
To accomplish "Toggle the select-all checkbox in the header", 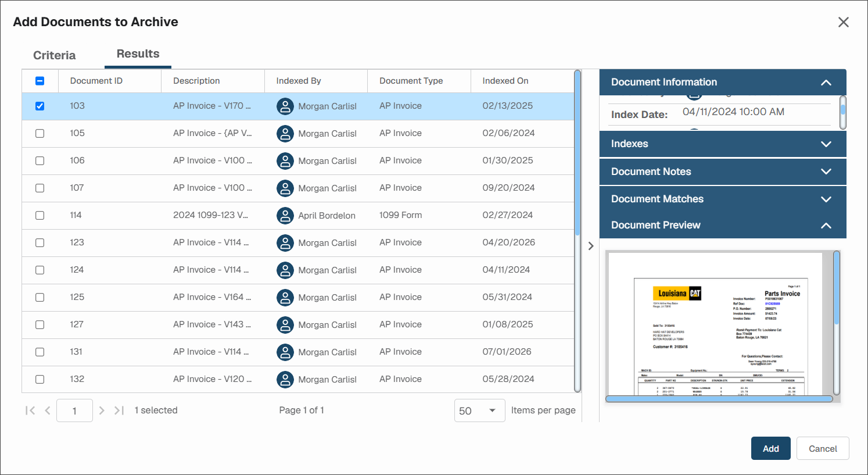I will pos(40,81).
